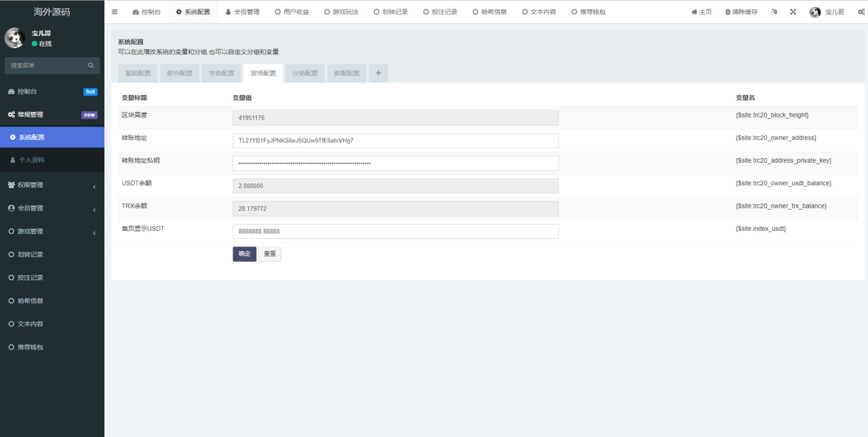
Task: Expand the 会员管理 sidebar menu
Action: pyautogui.click(x=52, y=208)
